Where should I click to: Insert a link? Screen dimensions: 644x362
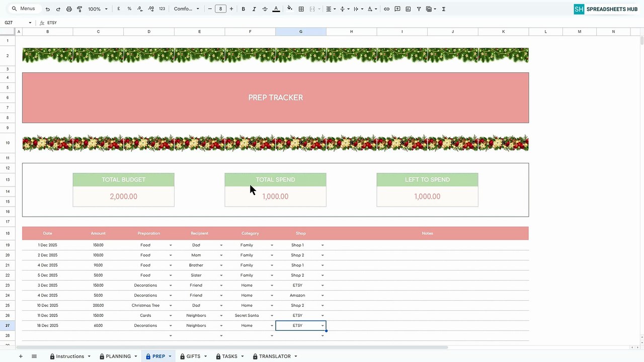pyautogui.click(x=386, y=9)
